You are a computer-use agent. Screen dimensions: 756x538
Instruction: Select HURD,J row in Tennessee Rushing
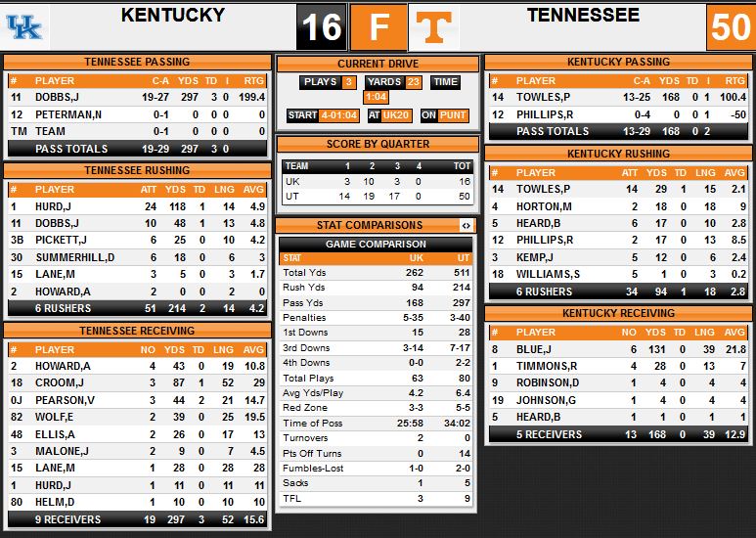[x=138, y=206]
